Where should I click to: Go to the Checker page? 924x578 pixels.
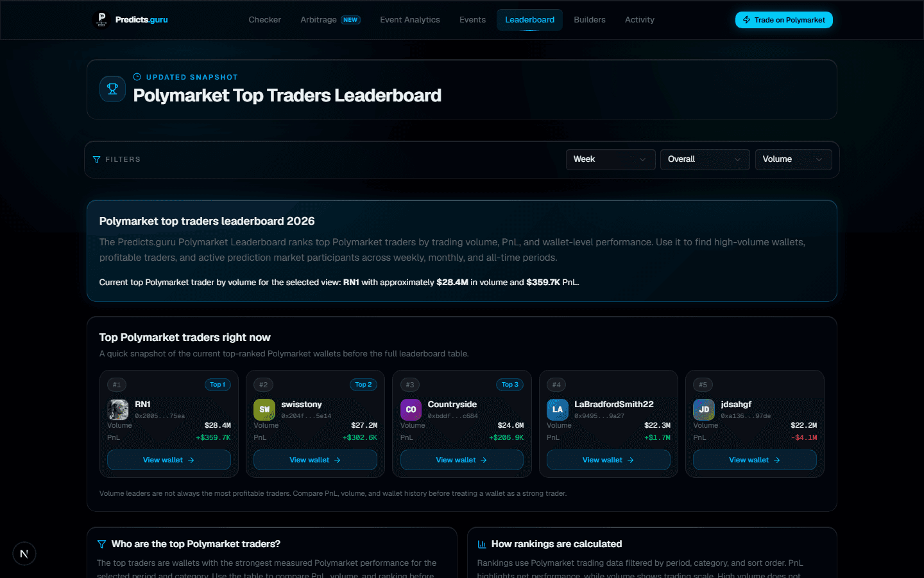[265, 20]
